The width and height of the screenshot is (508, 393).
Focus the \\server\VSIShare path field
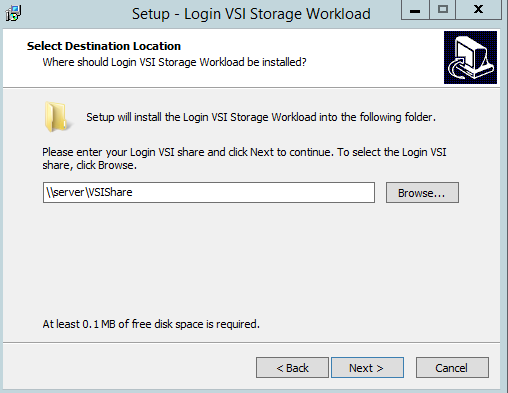click(x=209, y=192)
